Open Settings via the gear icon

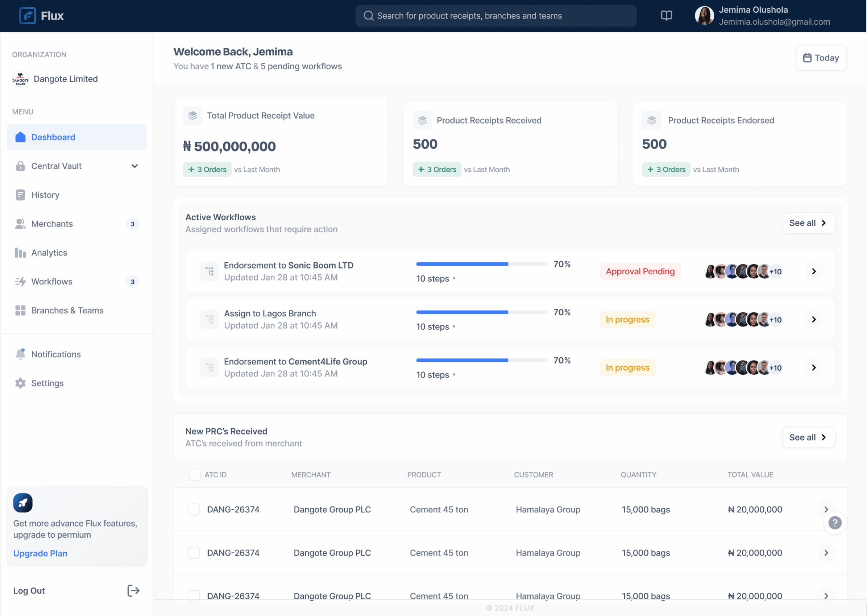pos(21,383)
